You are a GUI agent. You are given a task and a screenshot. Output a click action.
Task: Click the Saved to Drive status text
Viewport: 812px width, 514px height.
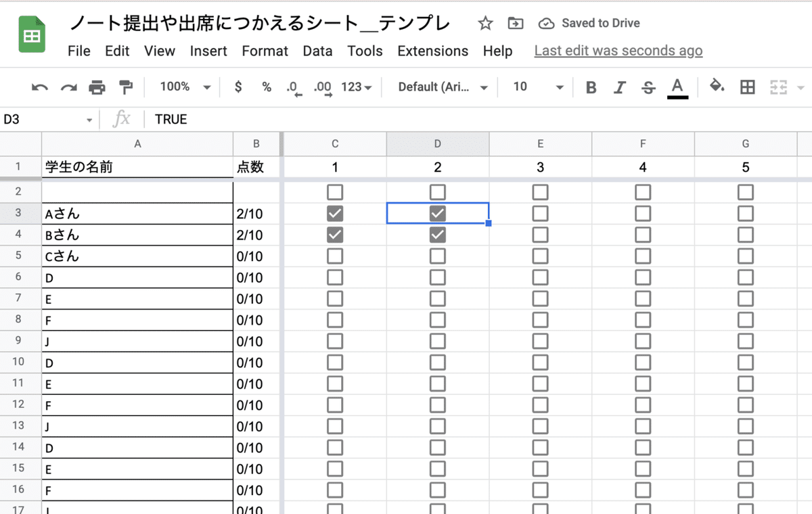600,24
